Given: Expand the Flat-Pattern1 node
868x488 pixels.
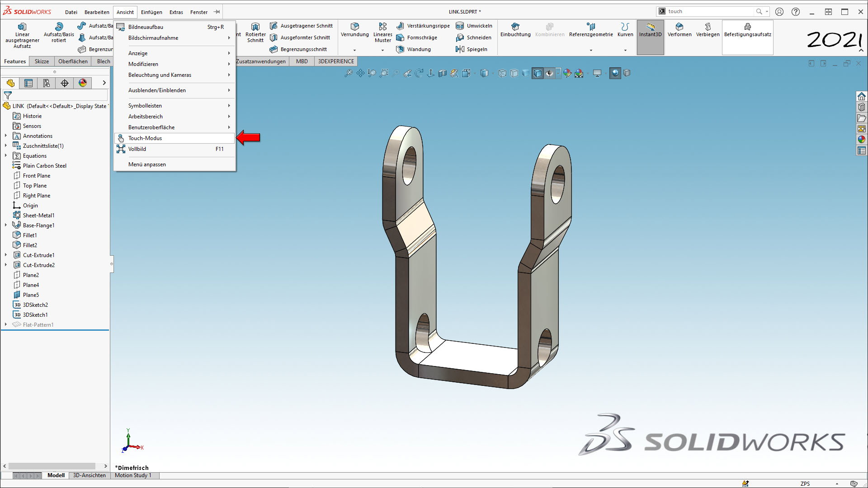Looking at the screenshot, I should click(6, 324).
